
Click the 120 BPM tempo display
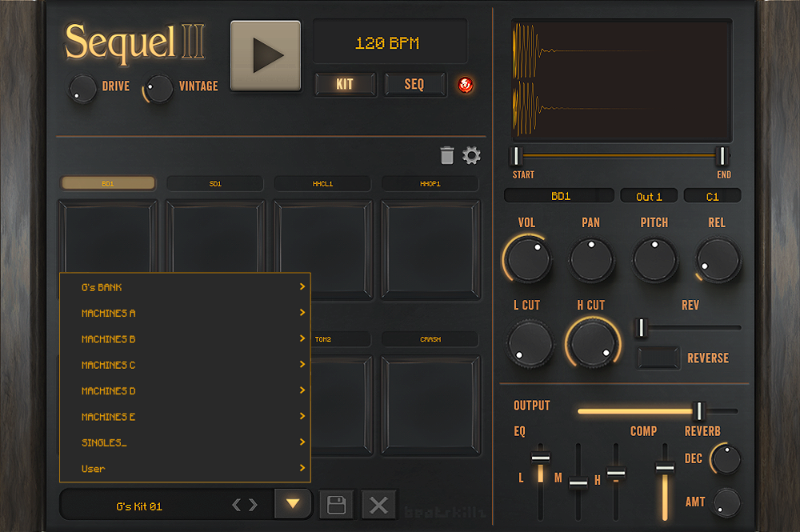(x=390, y=42)
